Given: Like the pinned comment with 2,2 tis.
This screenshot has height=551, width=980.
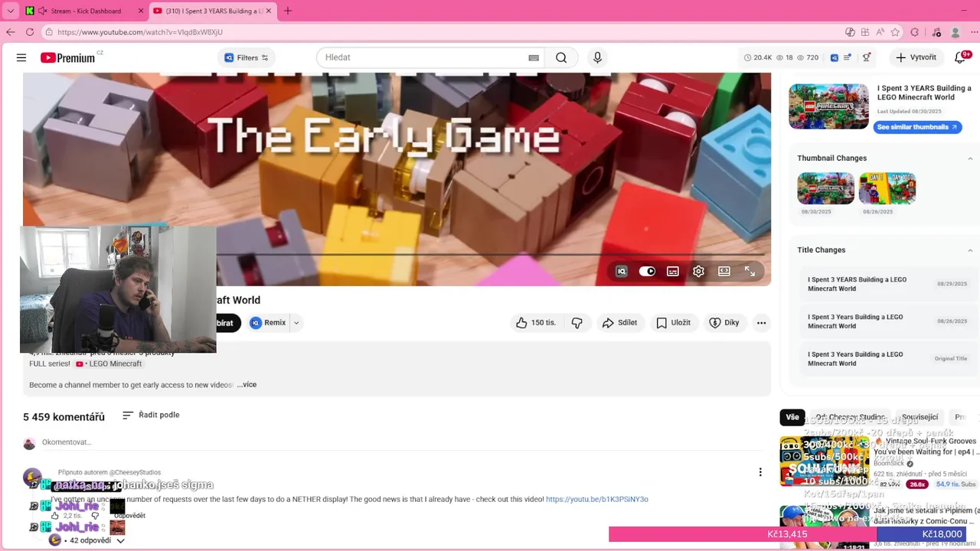Looking at the screenshot, I should [55, 516].
